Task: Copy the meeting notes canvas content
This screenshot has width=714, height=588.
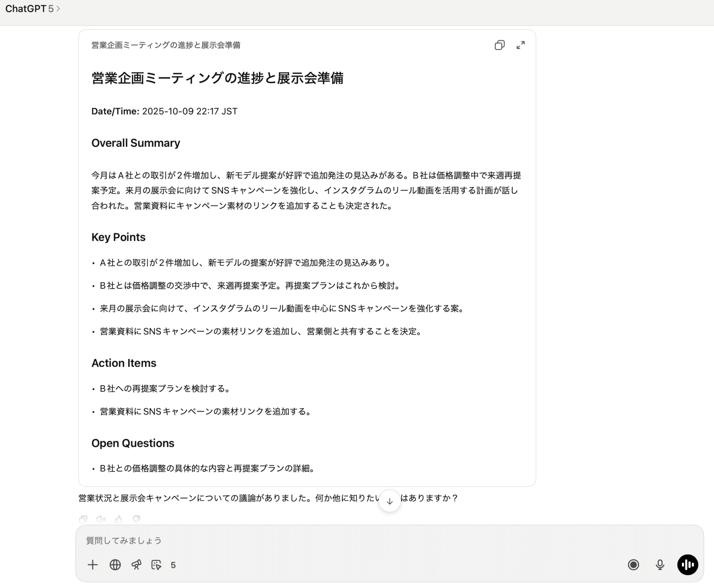Action: point(499,45)
